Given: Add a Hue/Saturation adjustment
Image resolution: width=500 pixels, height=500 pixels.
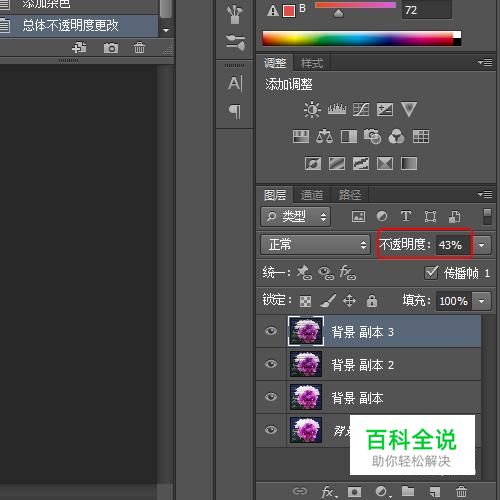Looking at the screenshot, I should [x=301, y=137].
